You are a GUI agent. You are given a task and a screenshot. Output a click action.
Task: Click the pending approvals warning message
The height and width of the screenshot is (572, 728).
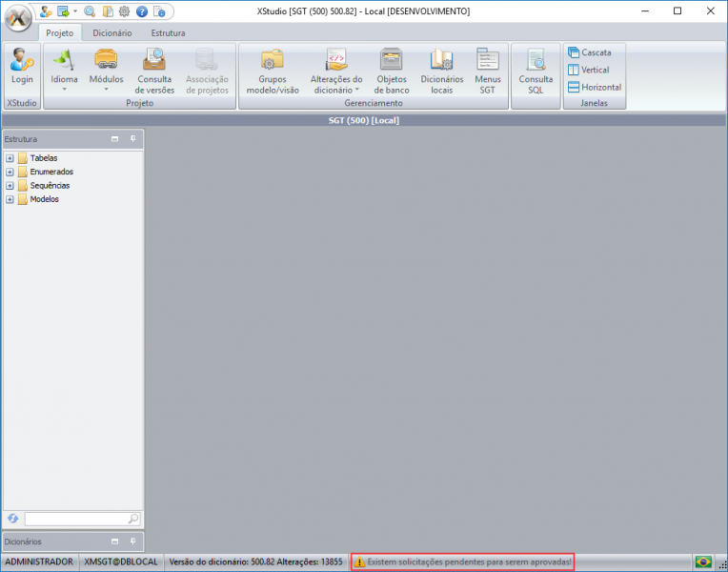tap(463, 562)
